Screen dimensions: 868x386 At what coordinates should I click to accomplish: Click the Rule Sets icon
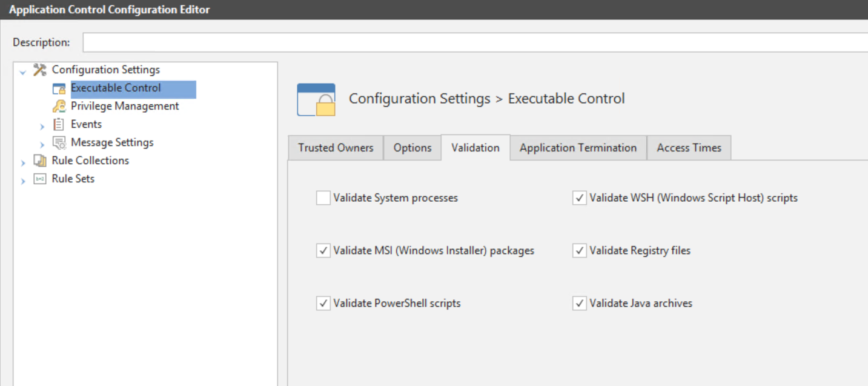pyautogui.click(x=40, y=178)
